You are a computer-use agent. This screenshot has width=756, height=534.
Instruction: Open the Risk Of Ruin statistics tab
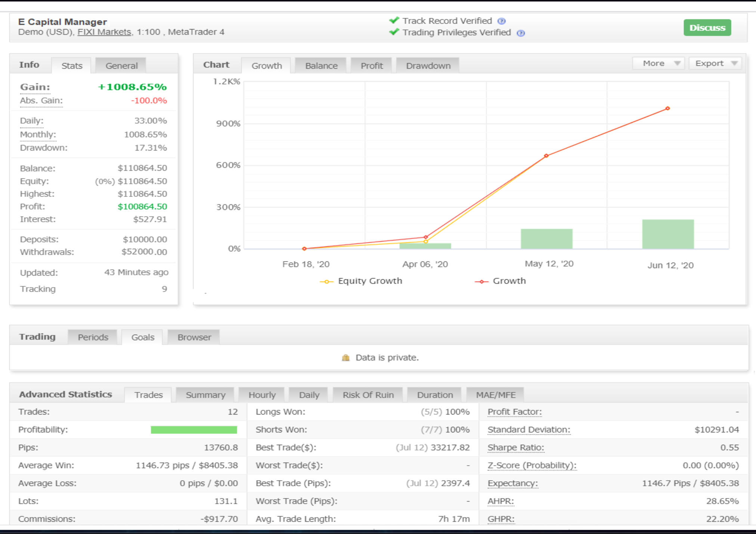pyautogui.click(x=368, y=395)
